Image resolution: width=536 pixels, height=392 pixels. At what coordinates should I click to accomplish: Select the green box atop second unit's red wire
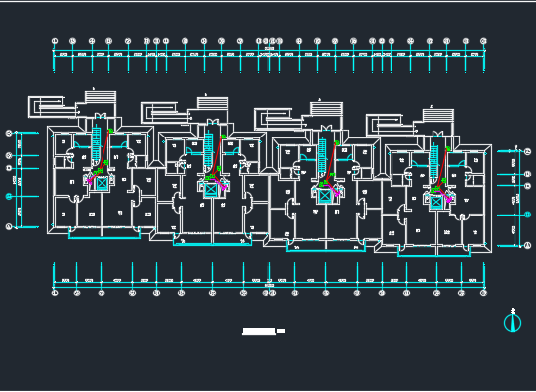[x=223, y=137]
